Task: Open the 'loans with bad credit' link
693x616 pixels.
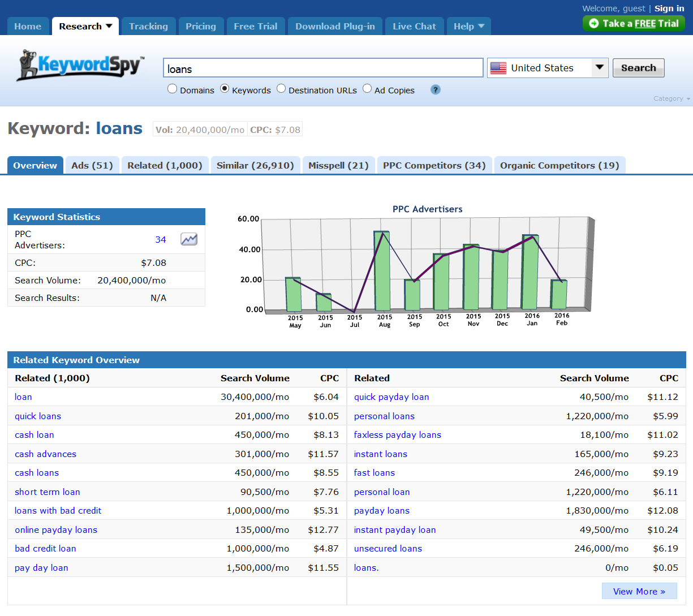Action: coord(58,511)
